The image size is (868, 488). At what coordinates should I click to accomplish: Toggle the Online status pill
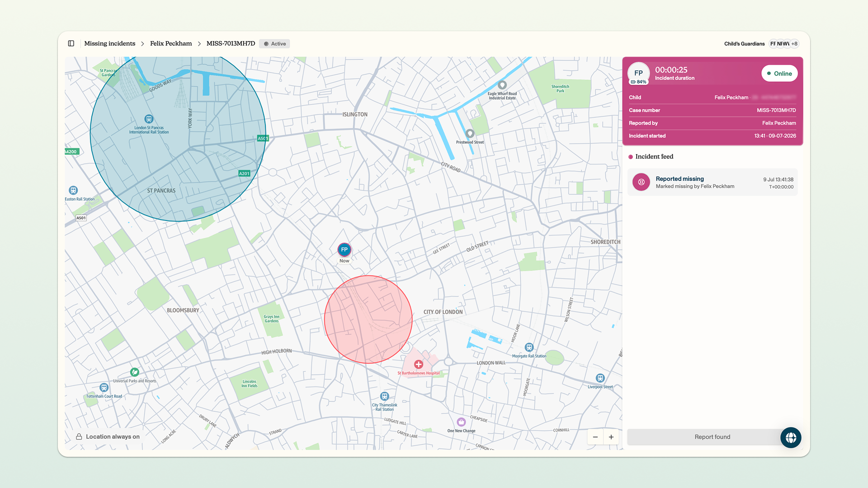click(779, 74)
